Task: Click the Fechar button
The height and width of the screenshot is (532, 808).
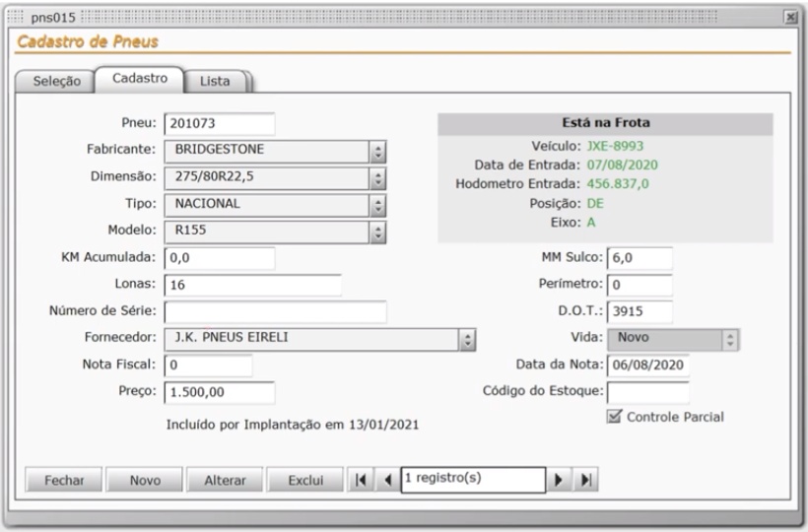Action: pyautogui.click(x=64, y=480)
